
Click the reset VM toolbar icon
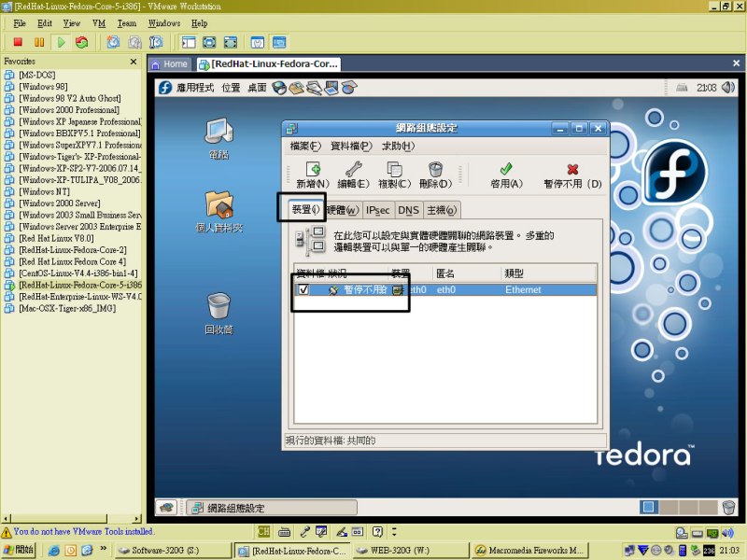pos(82,42)
